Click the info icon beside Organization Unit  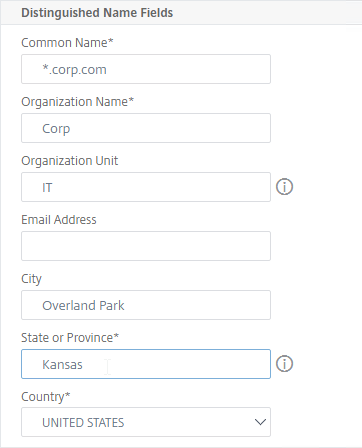tap(284, 187)
